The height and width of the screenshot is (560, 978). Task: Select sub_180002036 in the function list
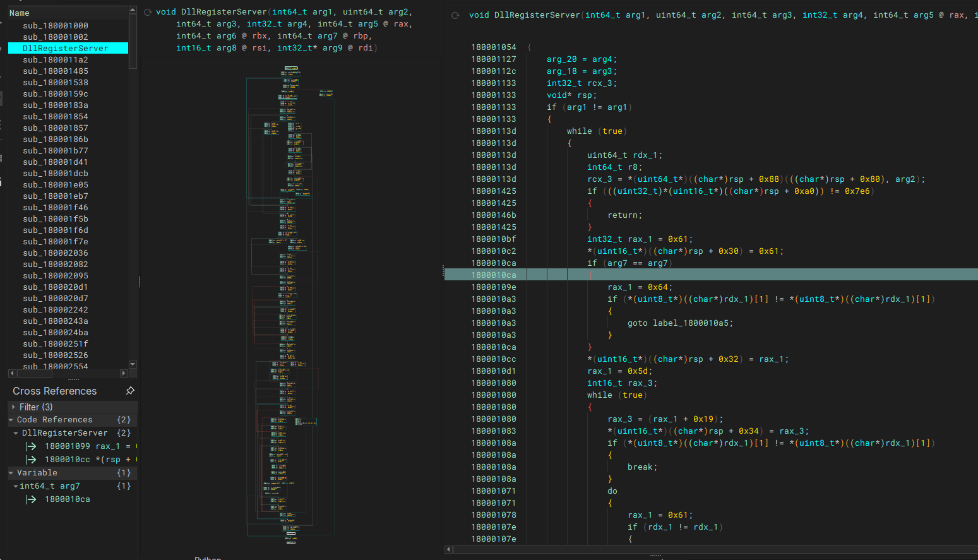tap(68, 253)
